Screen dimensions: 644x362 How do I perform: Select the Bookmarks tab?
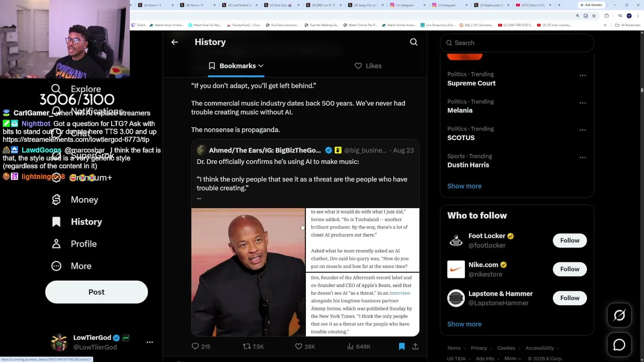click(x=236, y=66)
